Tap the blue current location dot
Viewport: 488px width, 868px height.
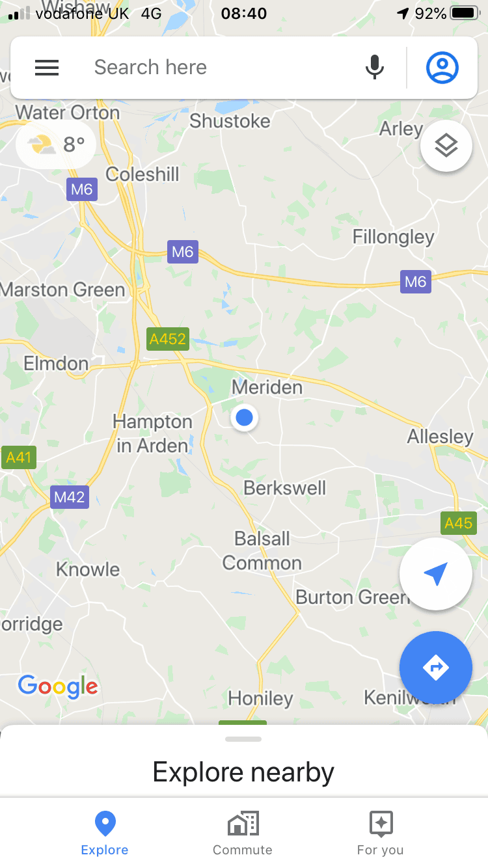tap(245, 418)
